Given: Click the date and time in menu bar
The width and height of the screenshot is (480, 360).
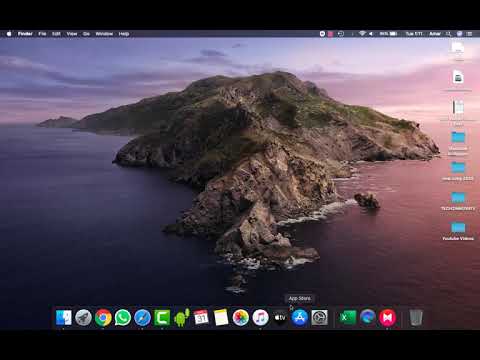Looking at the screenshot, I should pyautogui.click(x=414, y=34).
